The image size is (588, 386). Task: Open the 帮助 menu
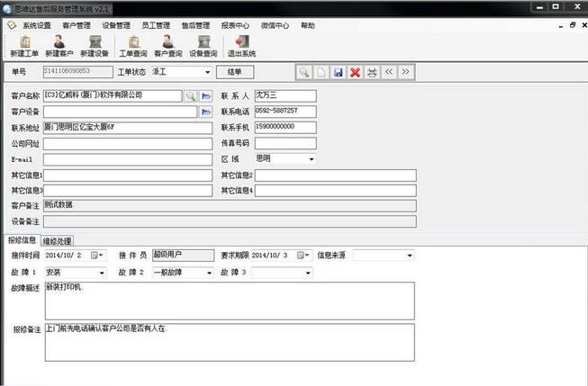pyautogui.click(x=308, y=25)
